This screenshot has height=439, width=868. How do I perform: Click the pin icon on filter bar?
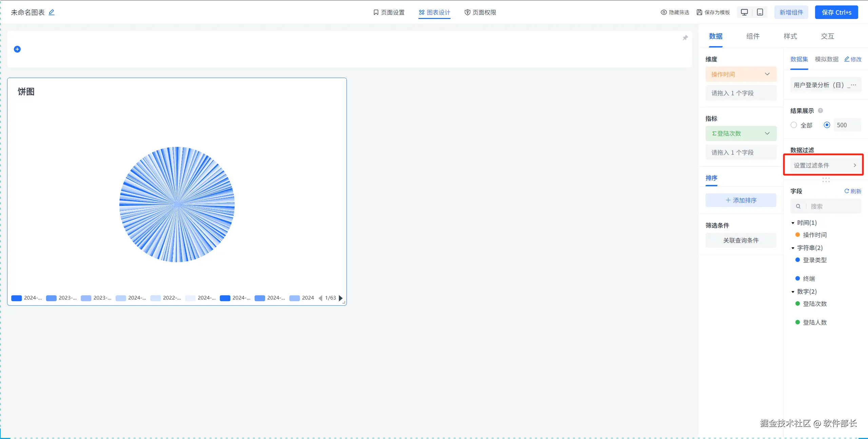[685, 38]
